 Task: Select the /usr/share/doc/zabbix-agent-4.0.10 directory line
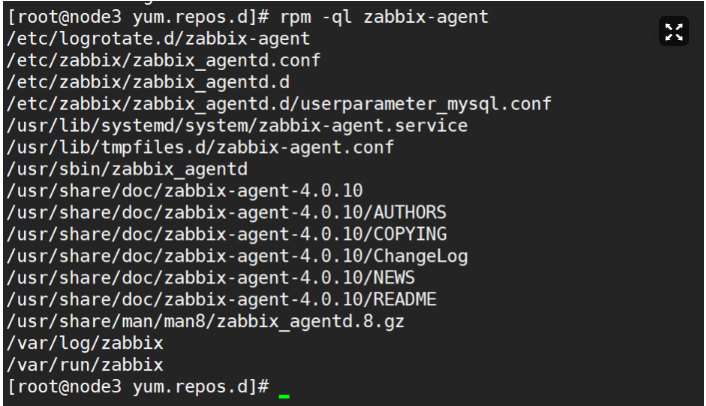(185, 191)
